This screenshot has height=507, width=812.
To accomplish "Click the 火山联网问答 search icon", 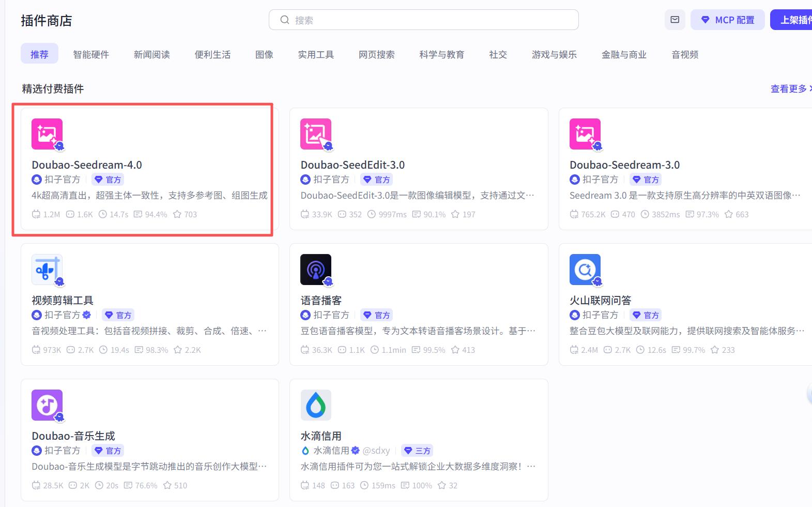I will point(585,270).
